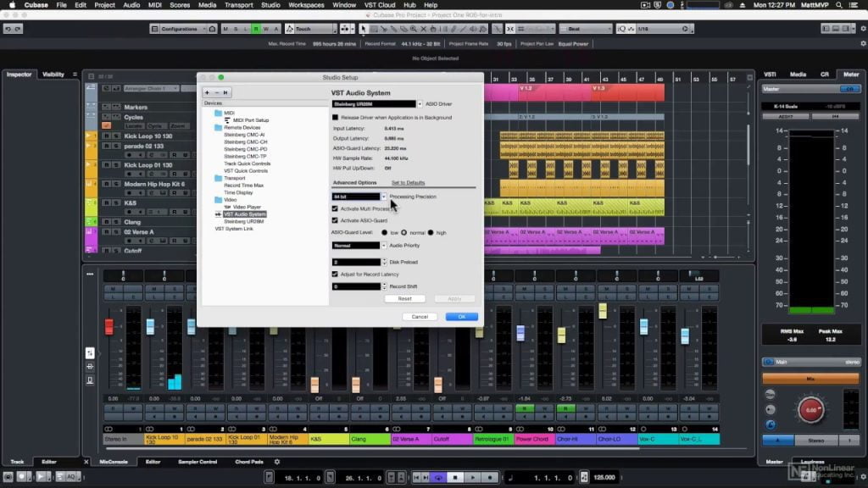Open the Transport menu in menu bar
The width and height of the screenshot is (868, 488).
click(x=238, y=5)
